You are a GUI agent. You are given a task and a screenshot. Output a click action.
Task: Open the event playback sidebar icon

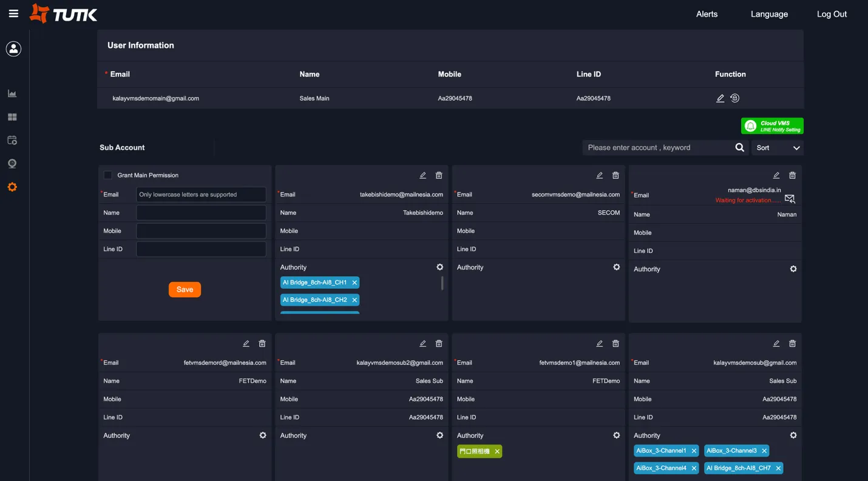(x=12, y=140)
